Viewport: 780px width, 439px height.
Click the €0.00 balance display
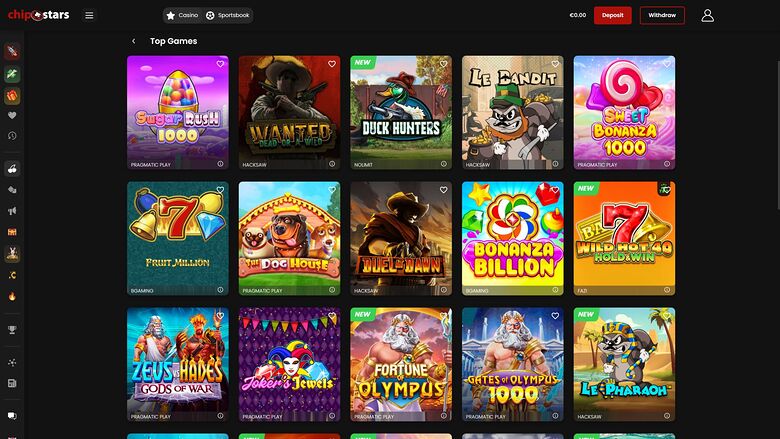(578, 15)
